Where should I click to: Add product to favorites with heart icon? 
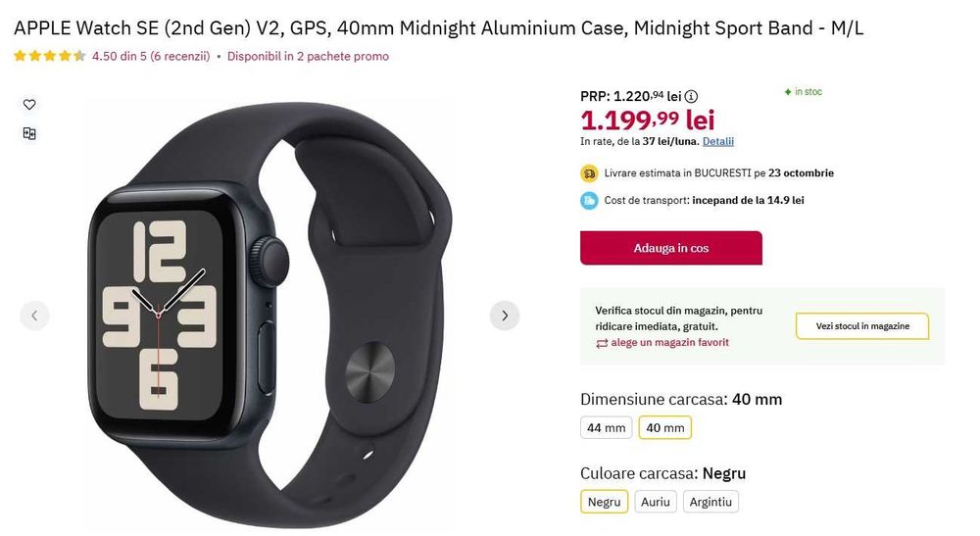click(x=29, y=104)
